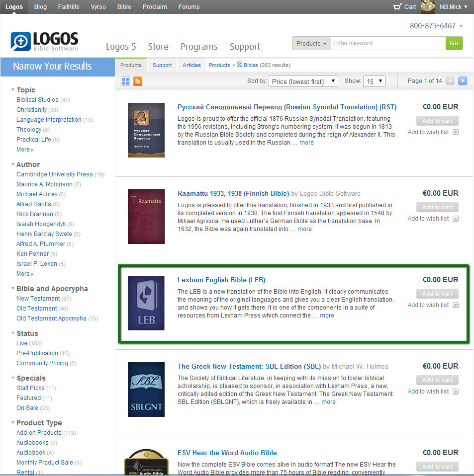Open the Show count dropdown
Image resolution: width=474 pixels, height=476 pixels.
point(374,81)
